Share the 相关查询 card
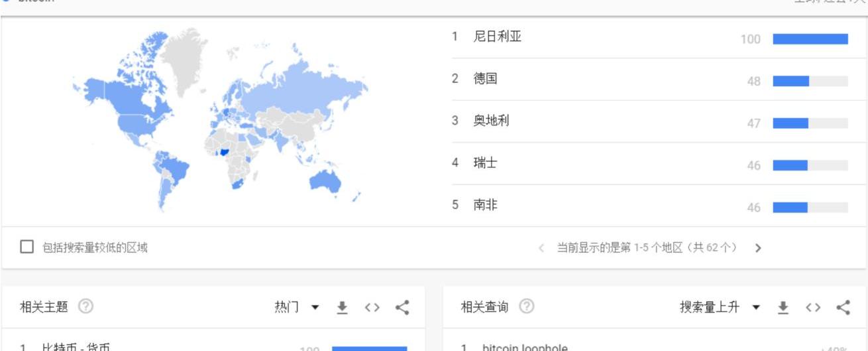Viewport: 868px width, 351px height. coord(843,307)
